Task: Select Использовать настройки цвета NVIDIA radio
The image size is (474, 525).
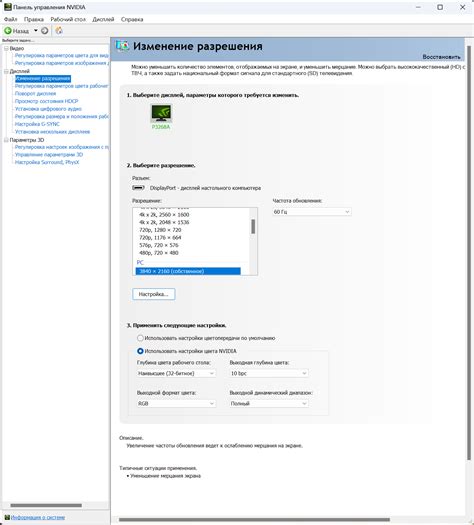Action: click(140, 351)
